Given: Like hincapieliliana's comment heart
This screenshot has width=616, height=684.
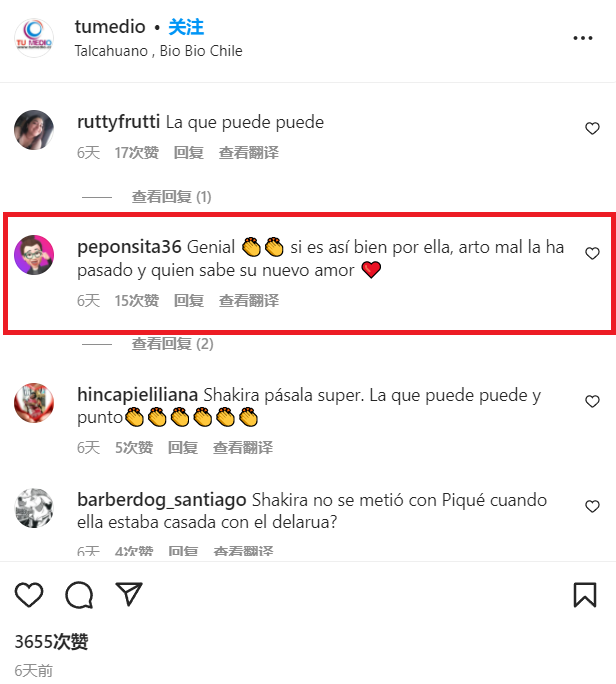Looking at the screenshot, I should [592, 401].
